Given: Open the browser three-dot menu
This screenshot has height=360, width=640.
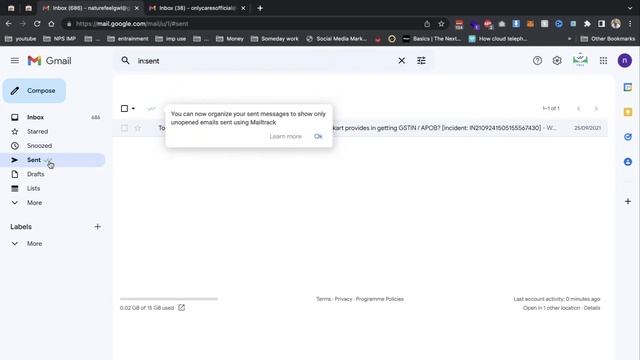Looking at the screenshot, I should coord(630,24).
